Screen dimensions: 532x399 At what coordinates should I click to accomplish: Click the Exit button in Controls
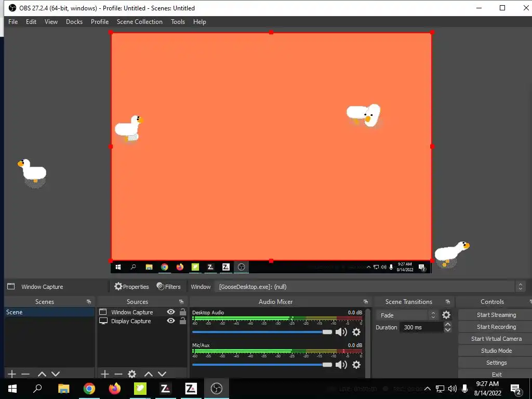(x=496, y=375)
